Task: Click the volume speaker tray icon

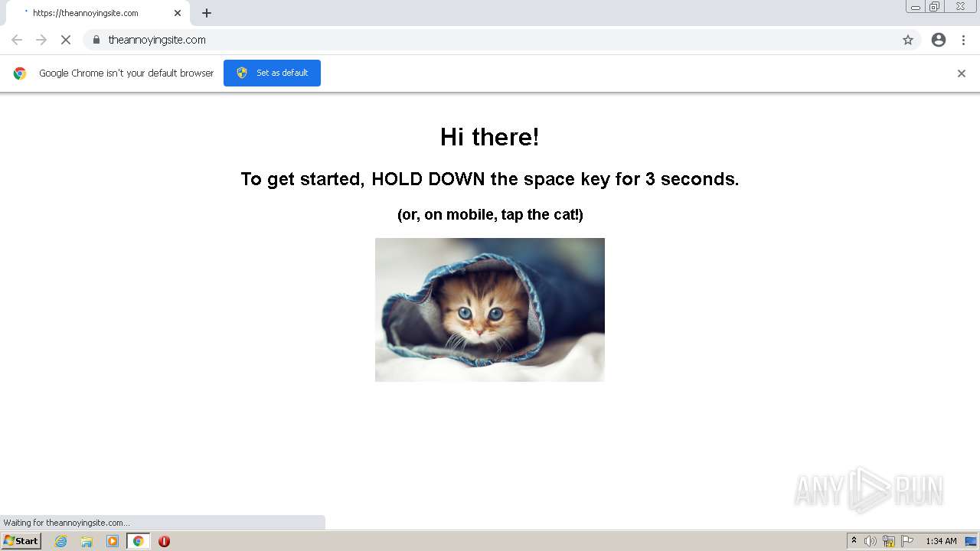Action: pos(871,541)
